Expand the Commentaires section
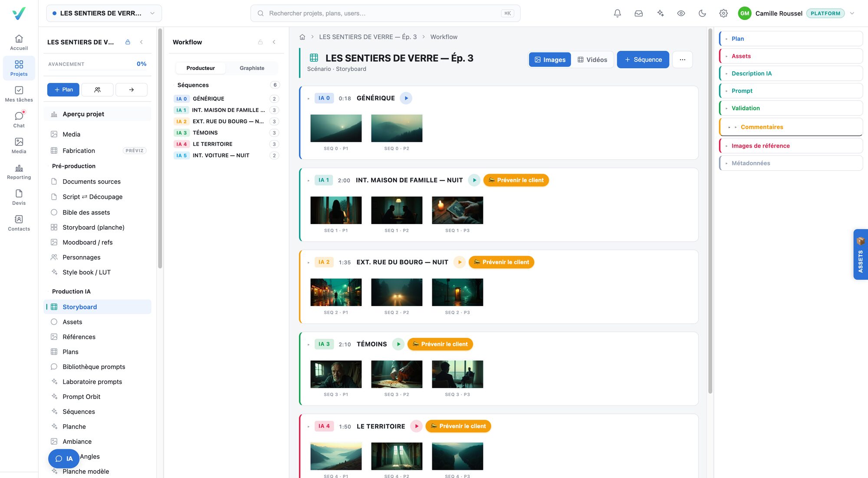Viewport: 868px width, 478px height. pyautogui.click(x=791, y=127)
